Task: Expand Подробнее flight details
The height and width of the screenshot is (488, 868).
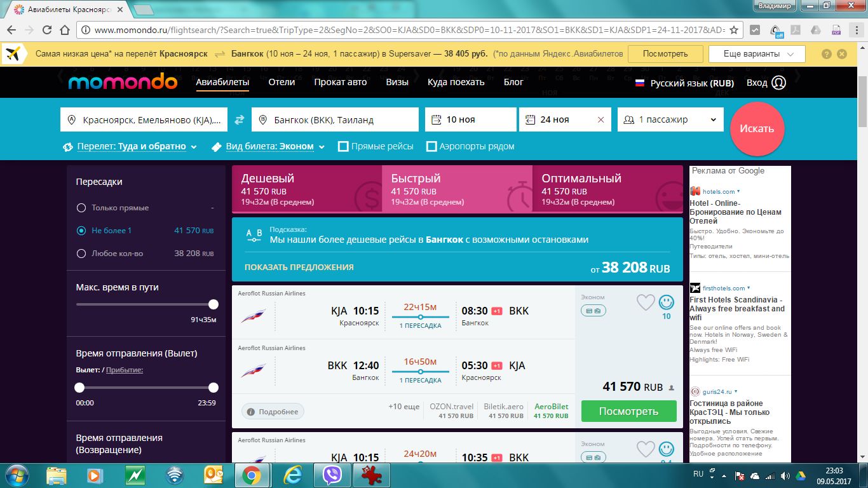Action: [273, 412]
